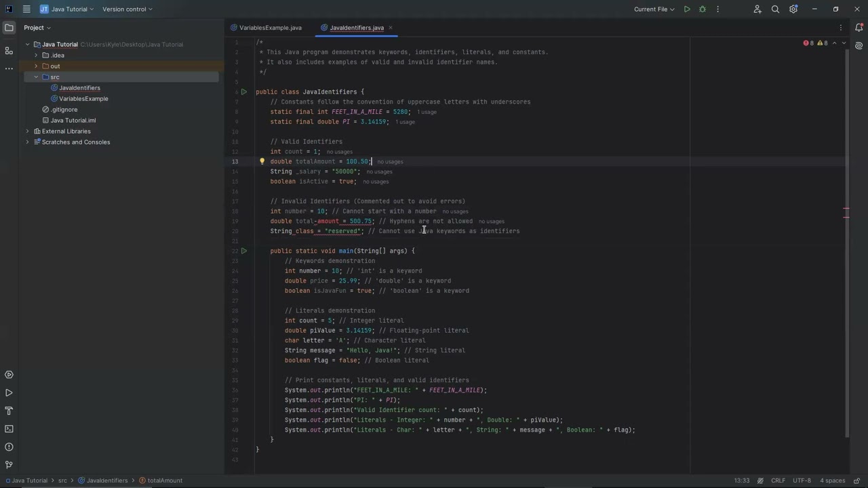This screenshot has height=488, width=868.
Task: Click src breadcrumb in status bar
Action: (x=62, y=481)
